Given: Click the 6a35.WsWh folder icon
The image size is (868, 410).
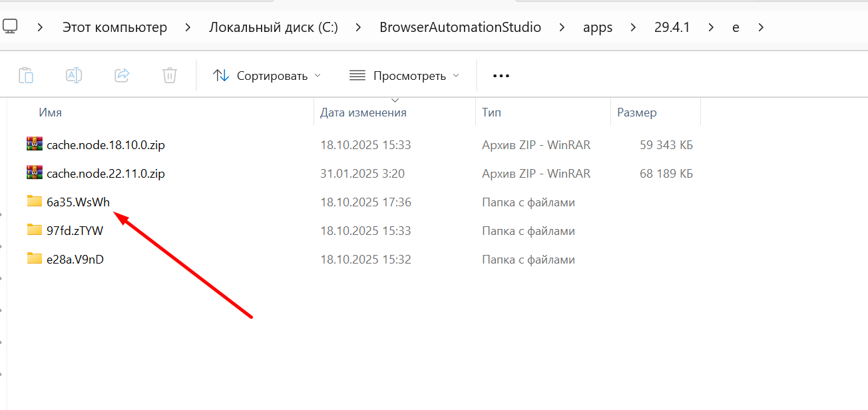Looking at the screenshot, I should point(35,202).
